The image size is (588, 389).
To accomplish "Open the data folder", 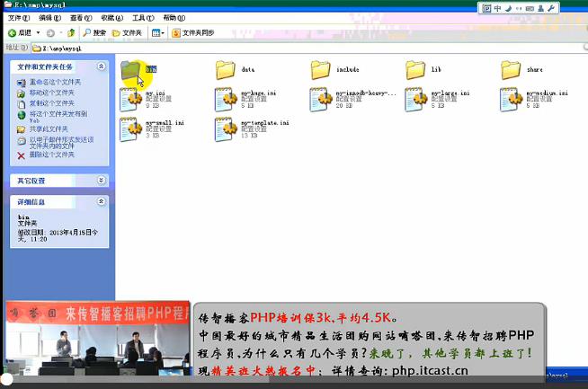I will click(x=226, y=70).
